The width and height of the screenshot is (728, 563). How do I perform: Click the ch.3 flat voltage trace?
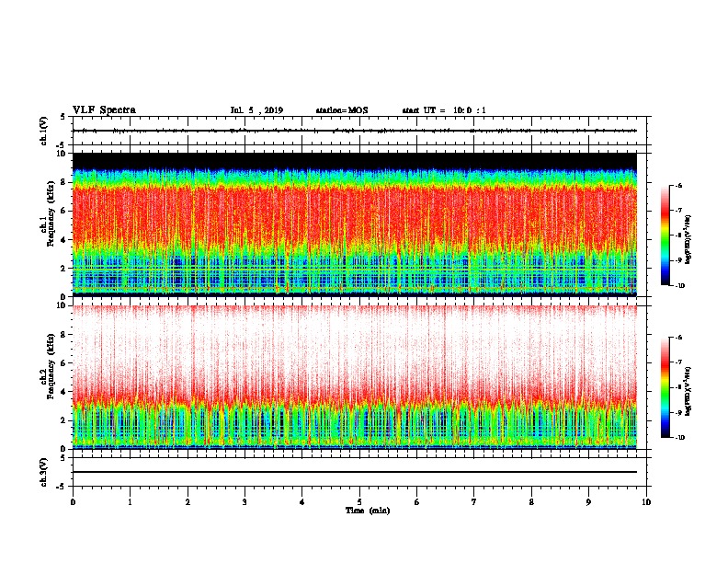point(355,472)
